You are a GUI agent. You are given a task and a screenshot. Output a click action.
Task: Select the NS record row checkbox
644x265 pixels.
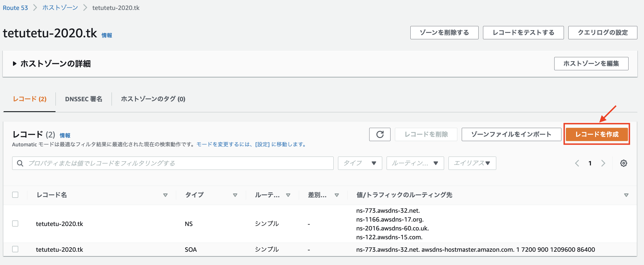coord(15,224)
